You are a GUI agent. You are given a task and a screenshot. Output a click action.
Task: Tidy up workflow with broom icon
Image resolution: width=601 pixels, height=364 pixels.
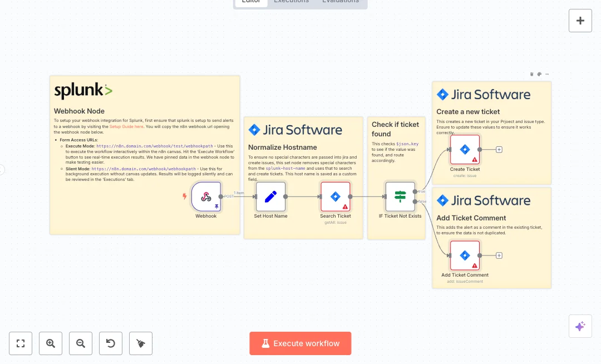point(141,343)
